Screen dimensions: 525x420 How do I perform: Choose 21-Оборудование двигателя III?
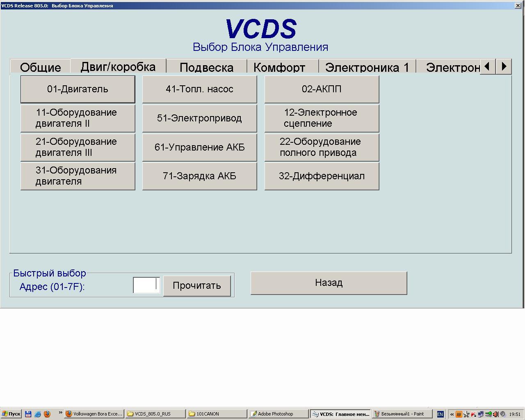tap(78, 147)
